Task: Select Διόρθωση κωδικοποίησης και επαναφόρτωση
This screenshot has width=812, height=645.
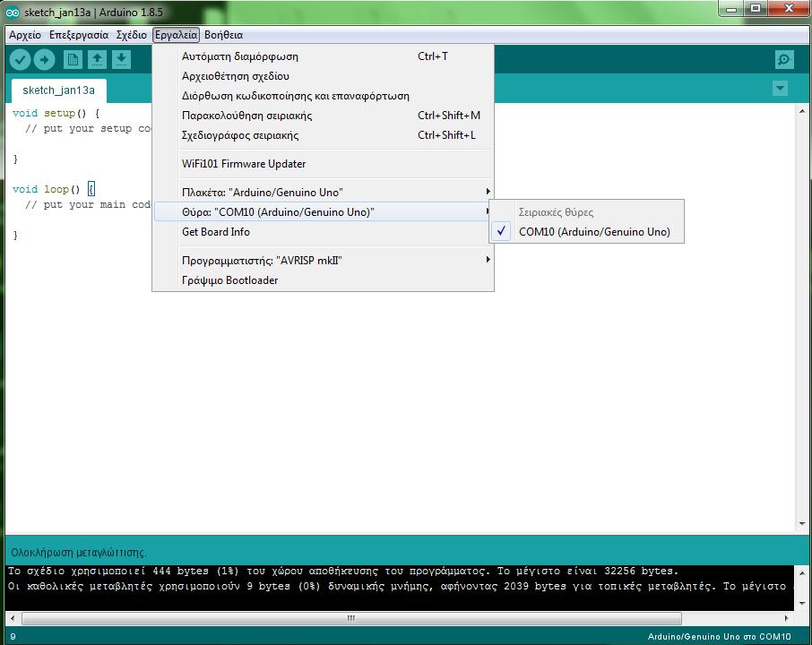Action: 324,96
